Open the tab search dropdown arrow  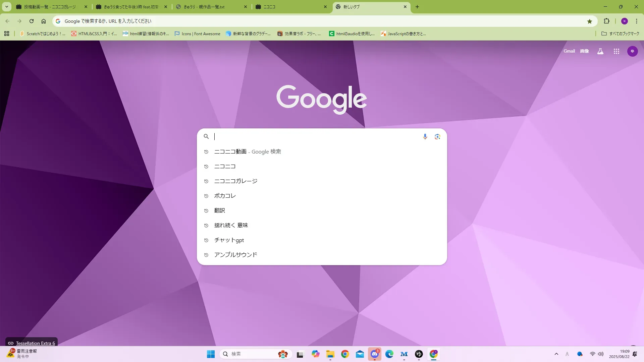pos(6,7)
